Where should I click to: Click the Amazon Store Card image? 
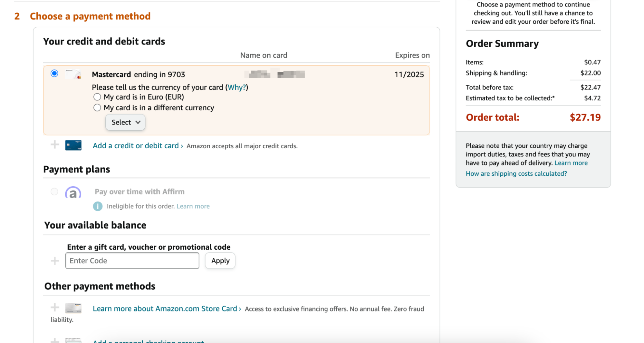point(73,308)
